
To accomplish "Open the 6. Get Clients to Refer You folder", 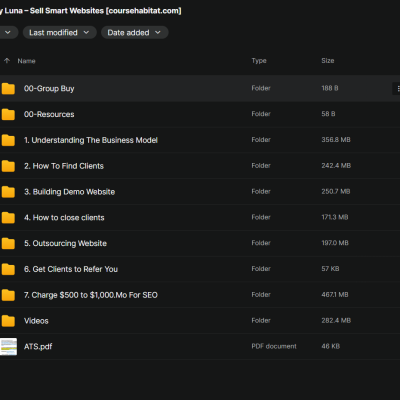I will click(200, 269).
